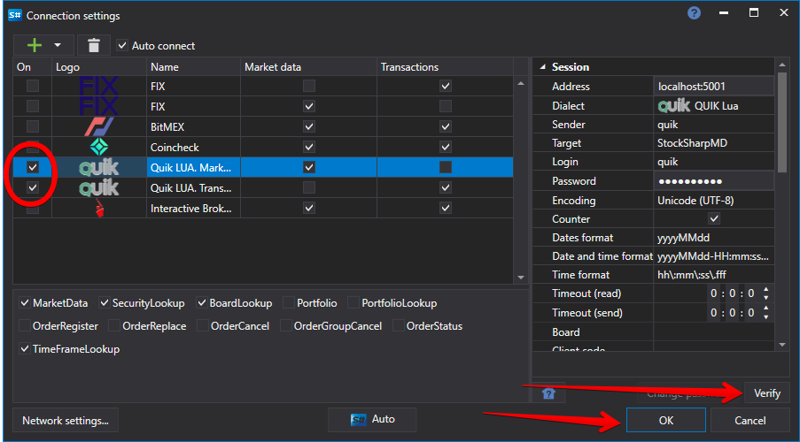Click the Sender field value quik
The height and width of the screenshot is (442, 800).
[714, 125]
